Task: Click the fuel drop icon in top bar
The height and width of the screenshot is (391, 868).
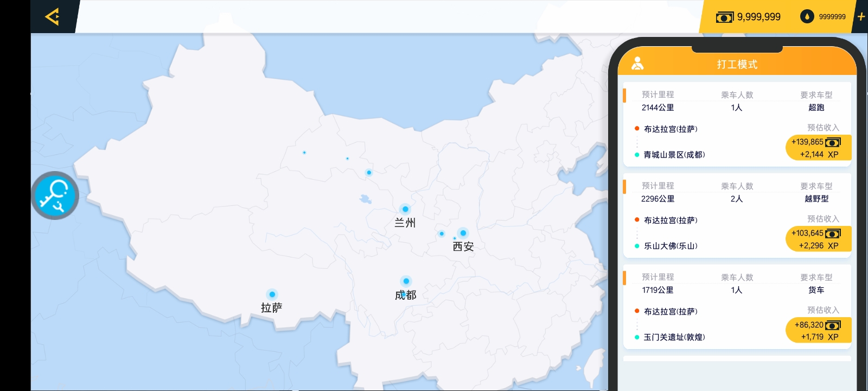Action: tap(807, 17)
